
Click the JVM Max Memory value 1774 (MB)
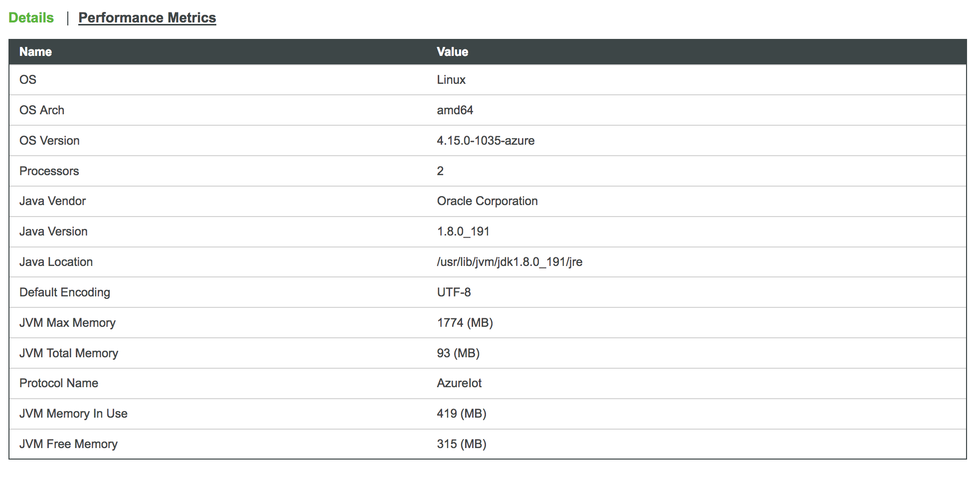[x=465, y=323]
